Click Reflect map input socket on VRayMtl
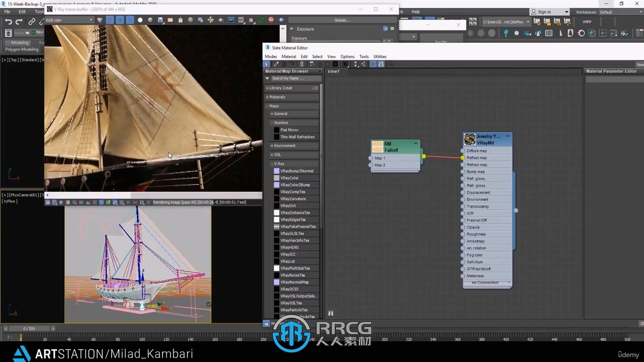644x362 pixels. point(463,158)
